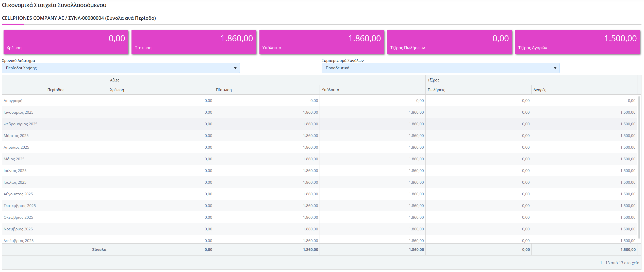This screenshot has height=272, width=644.
Task: Select the Μάρτιος 2025 row
Action: tap(320, 136)
